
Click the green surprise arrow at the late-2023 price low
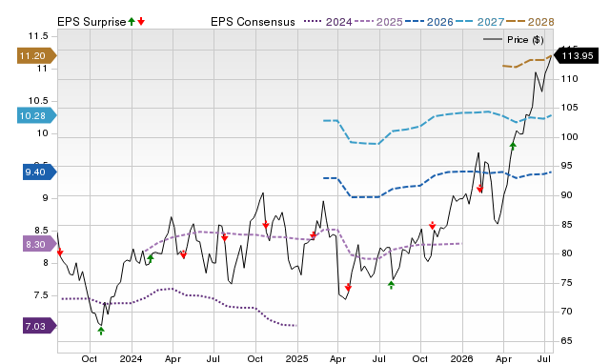[x=101, y=331]
